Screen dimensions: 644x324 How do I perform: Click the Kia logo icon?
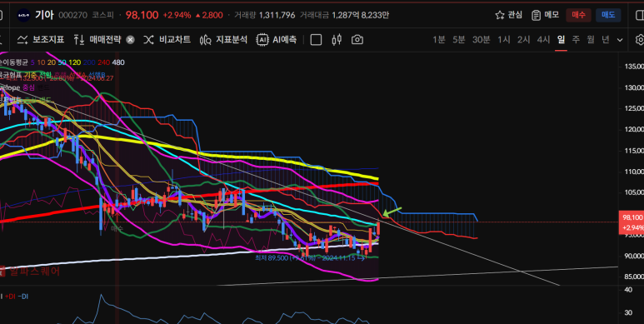(23, 16)
